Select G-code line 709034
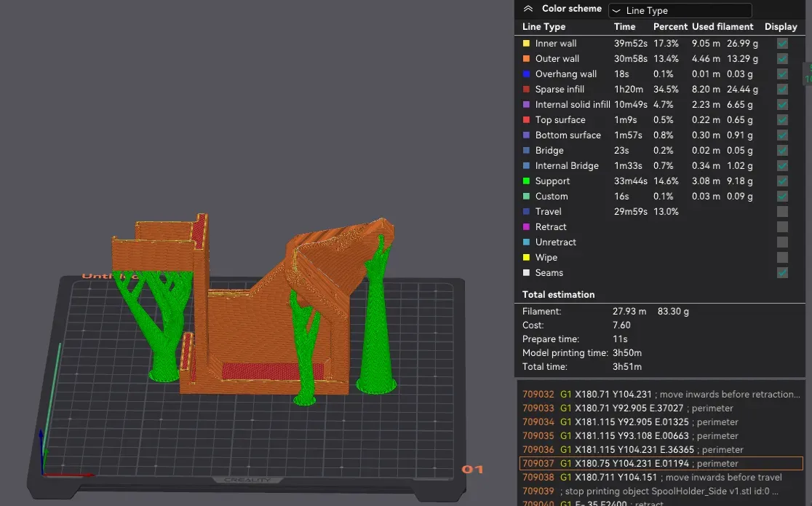The image size is (812, 506). (661, 422)
